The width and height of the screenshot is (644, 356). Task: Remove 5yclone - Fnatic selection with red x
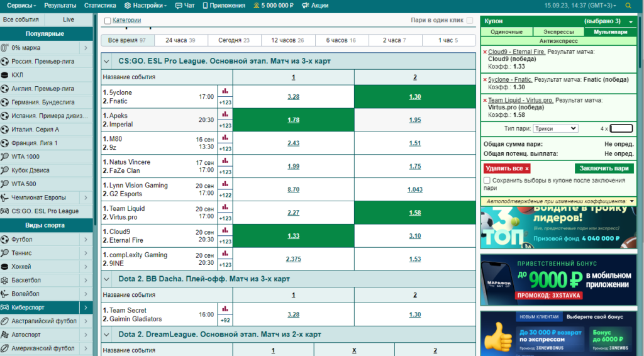click(485, 80)
